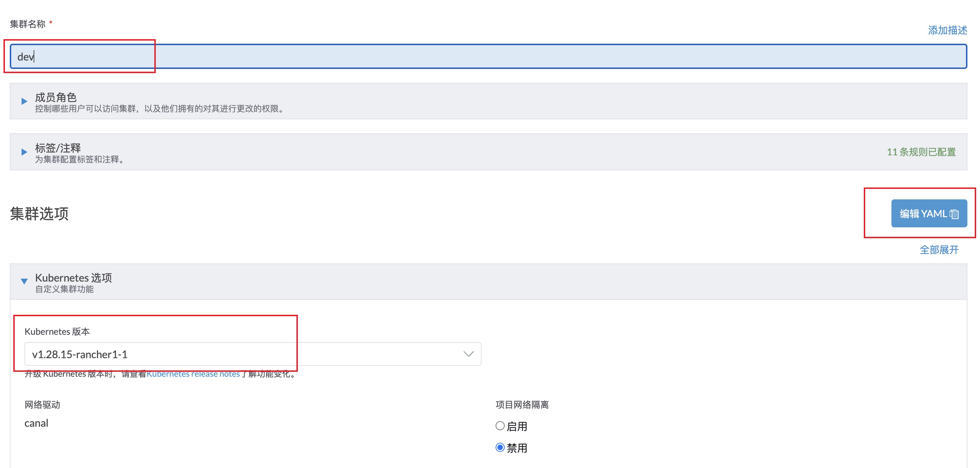Open the 添加描述 link
980x468 pixels.
point(947,30)
